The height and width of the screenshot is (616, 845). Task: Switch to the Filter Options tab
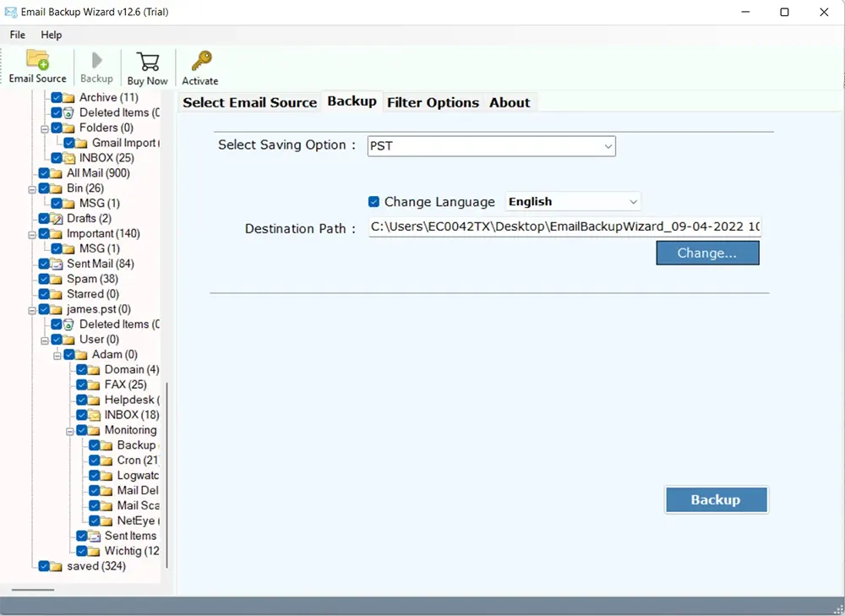click(x=433, y=103)
